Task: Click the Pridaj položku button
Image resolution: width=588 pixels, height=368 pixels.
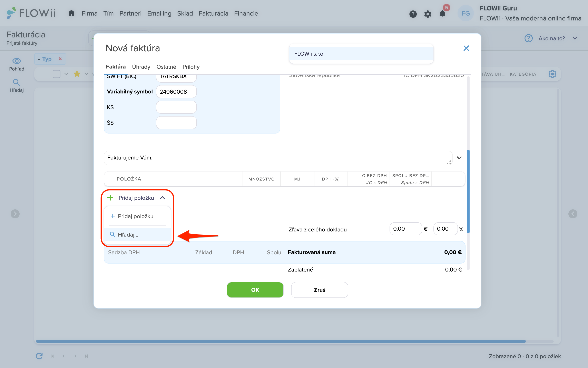Action: 136,198
